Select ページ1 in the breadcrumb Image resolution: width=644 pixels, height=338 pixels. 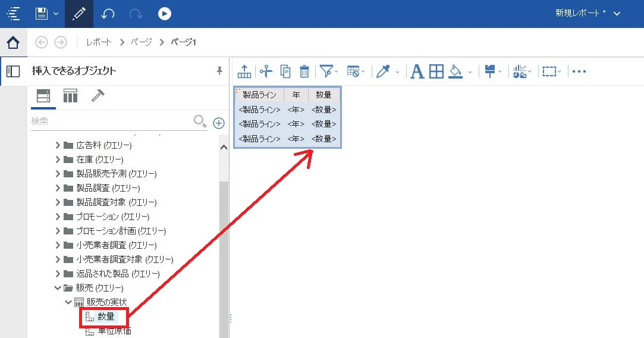tap(184, 42)
